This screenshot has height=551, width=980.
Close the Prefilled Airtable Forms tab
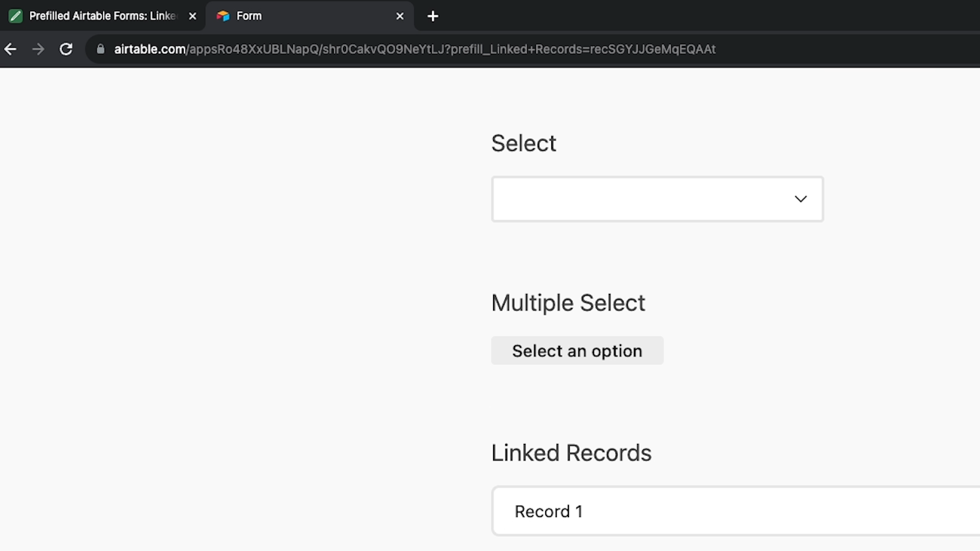192,16
